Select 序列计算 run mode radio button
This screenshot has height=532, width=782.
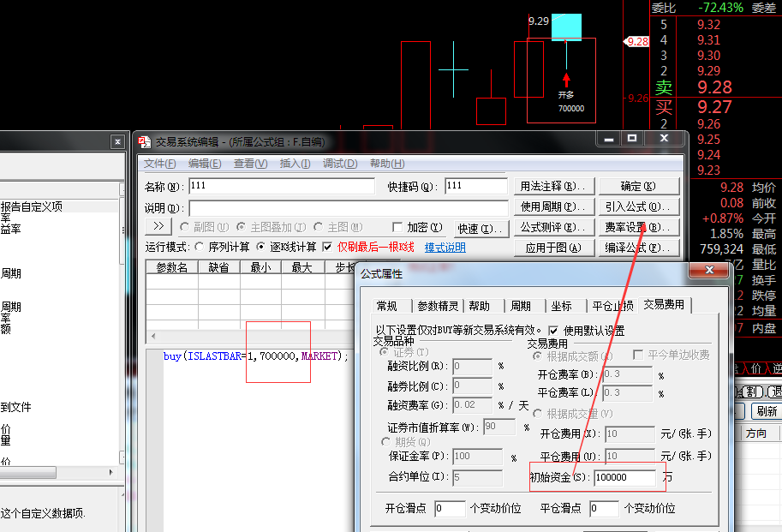tap(200, 248)
